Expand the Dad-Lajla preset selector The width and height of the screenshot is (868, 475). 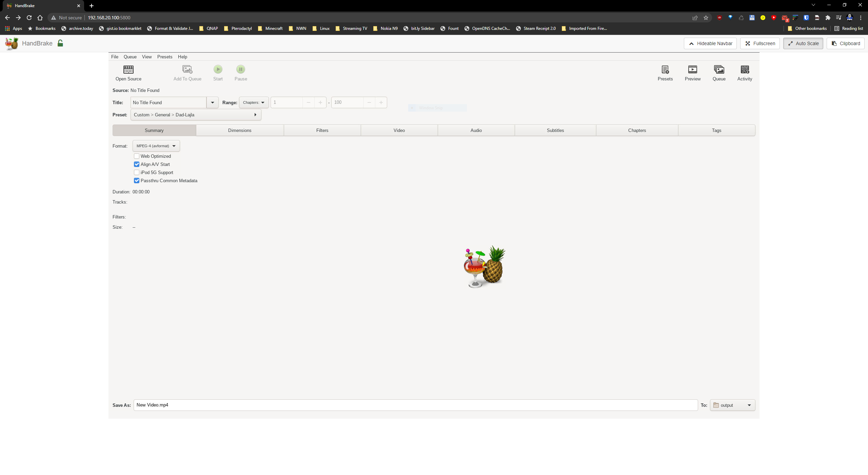[196, 115]
